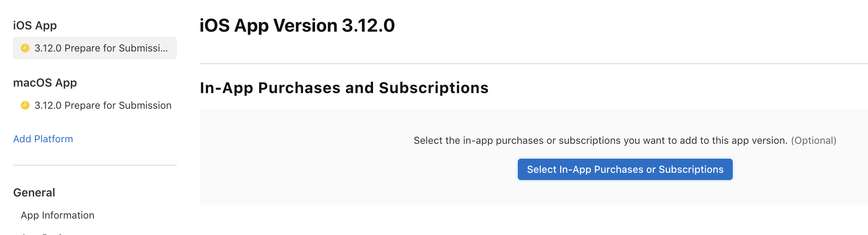
Task: Click the yellow clock badge in the selected sidebar row
Action: (x=26, y=48)
